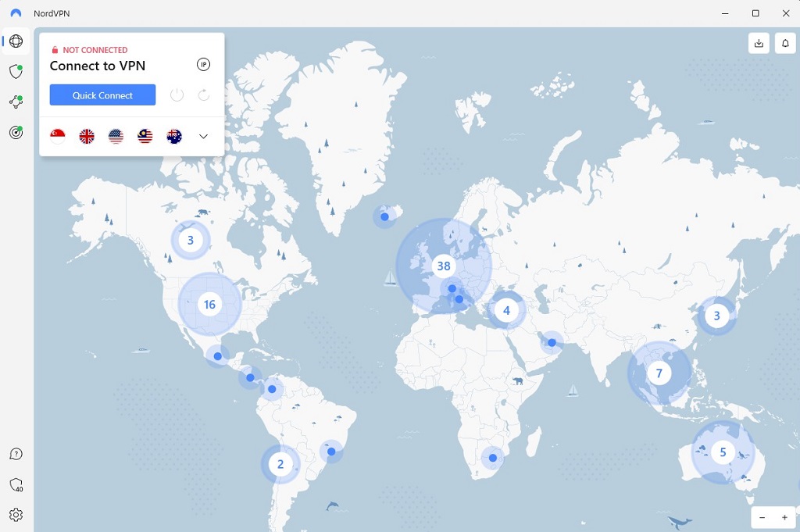800x532 pixels.
Task: Connect using the Malaysia flag
Action: coord(145,136)
